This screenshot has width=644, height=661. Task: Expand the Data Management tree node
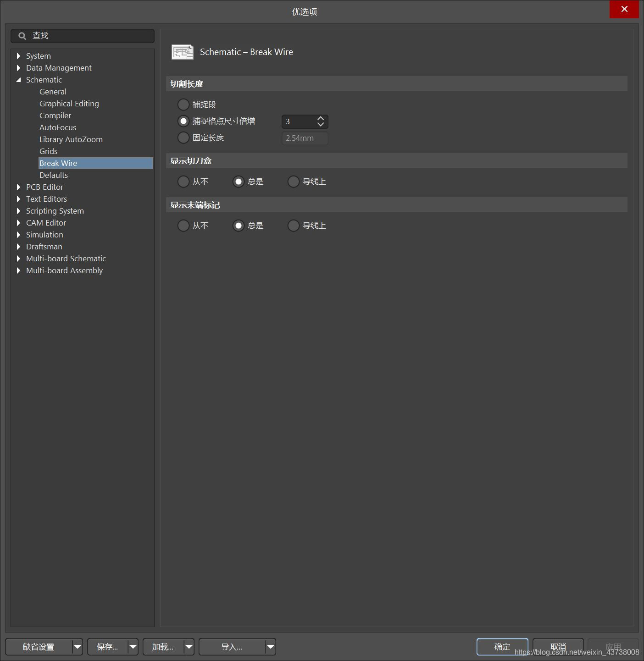pyautogui.click(x=18, y=68)
